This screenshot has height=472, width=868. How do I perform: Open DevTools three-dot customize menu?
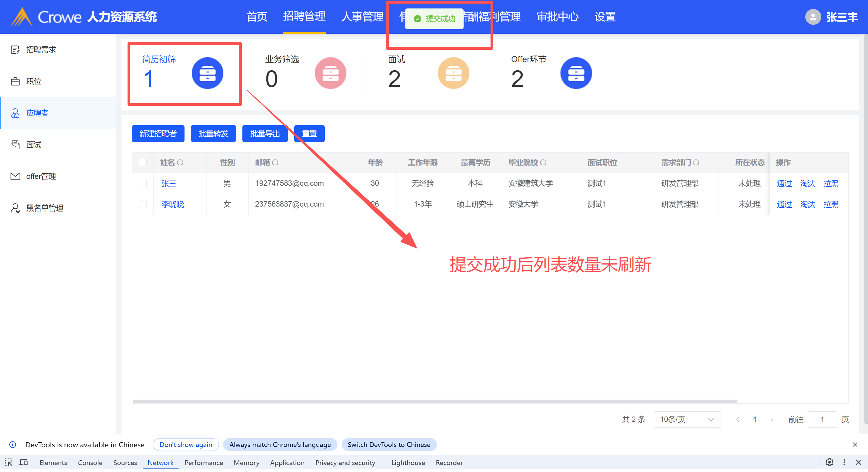click(844, 462)
